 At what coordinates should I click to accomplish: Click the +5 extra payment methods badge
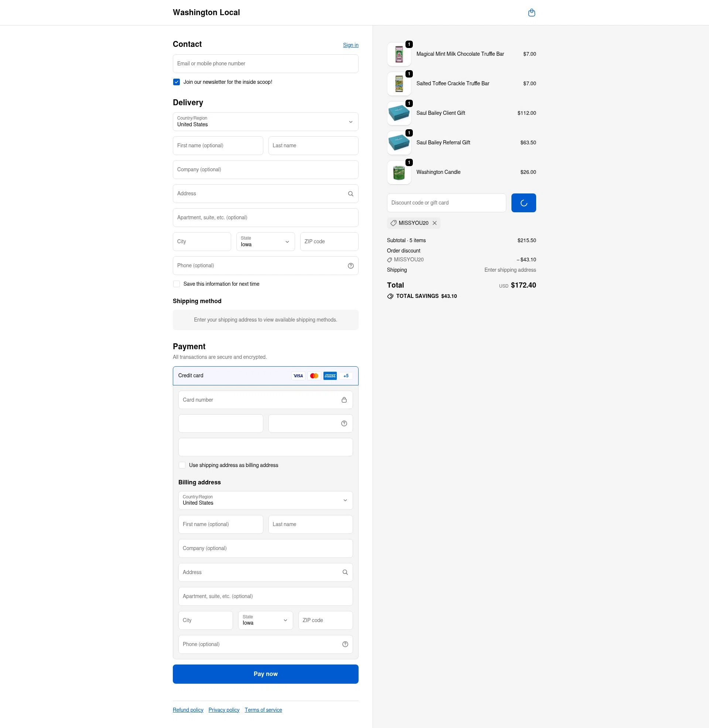coord(346,375)
